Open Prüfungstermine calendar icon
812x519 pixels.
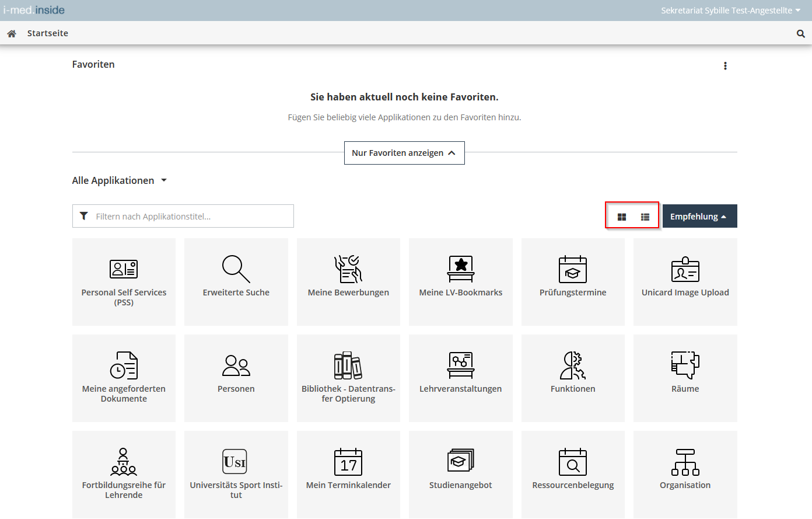[x=573, y=269]
